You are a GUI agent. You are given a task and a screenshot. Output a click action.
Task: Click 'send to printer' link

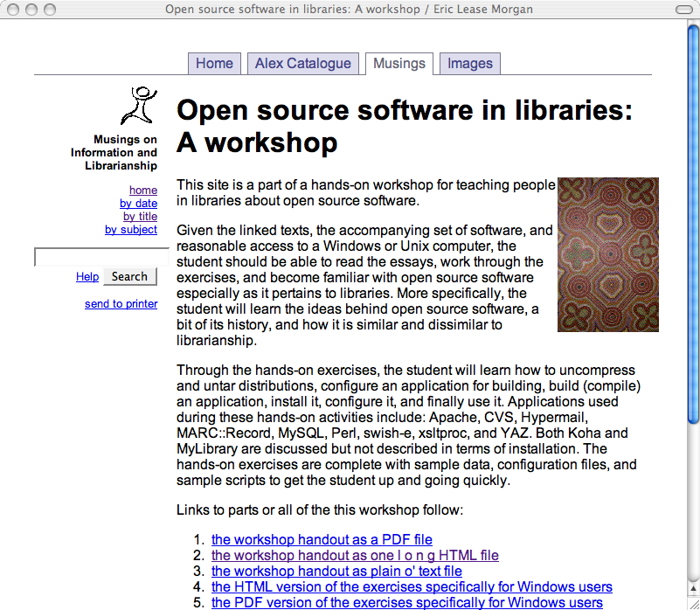point(121,303)
